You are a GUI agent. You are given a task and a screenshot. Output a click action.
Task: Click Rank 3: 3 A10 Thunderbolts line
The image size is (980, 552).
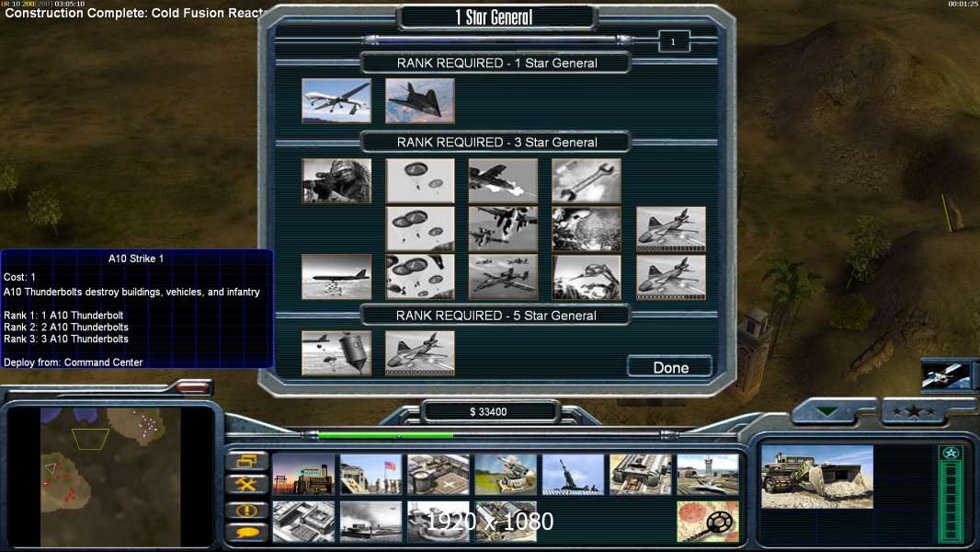click(x=65, y=339)
